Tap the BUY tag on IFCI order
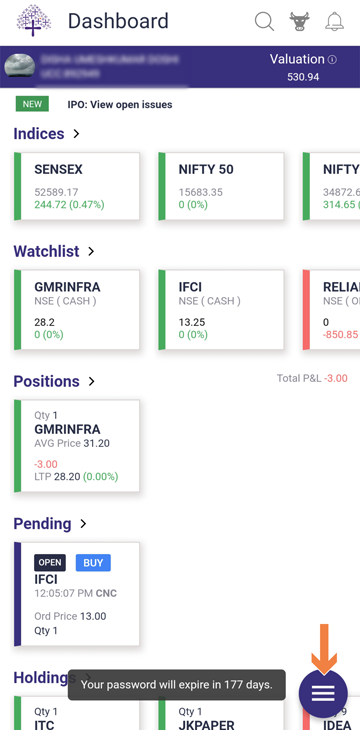 coord(93,562)
